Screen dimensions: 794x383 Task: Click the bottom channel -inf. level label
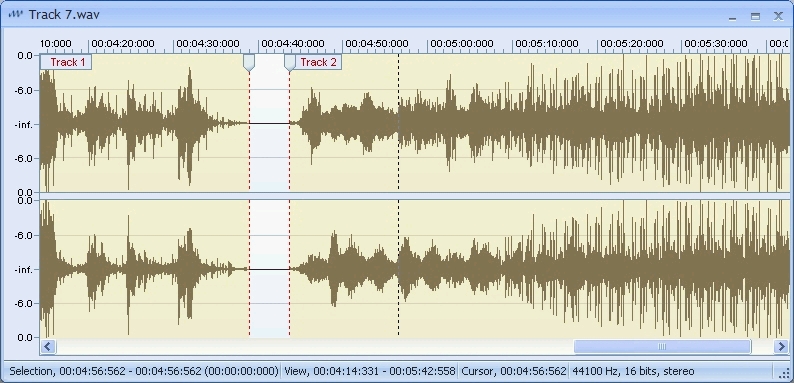pos(24,270)
